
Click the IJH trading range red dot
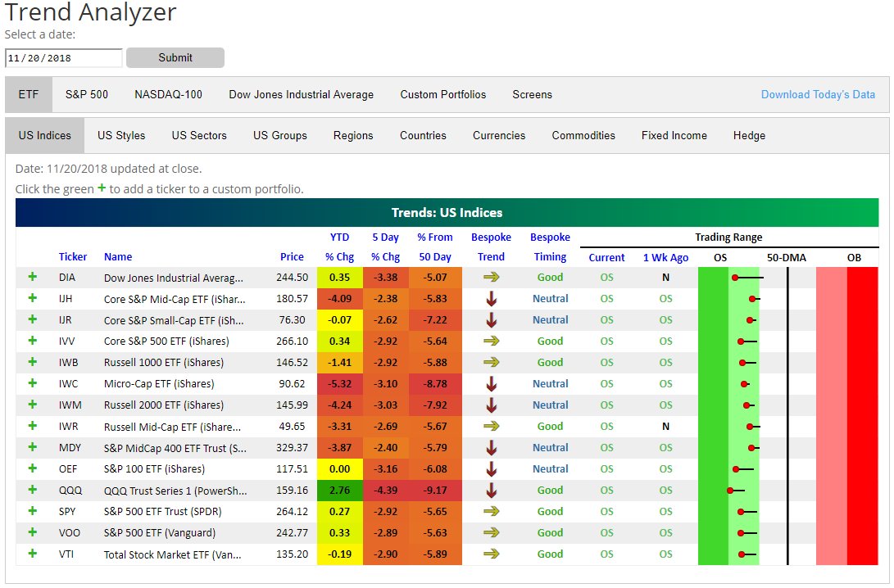tap(752, 299)
